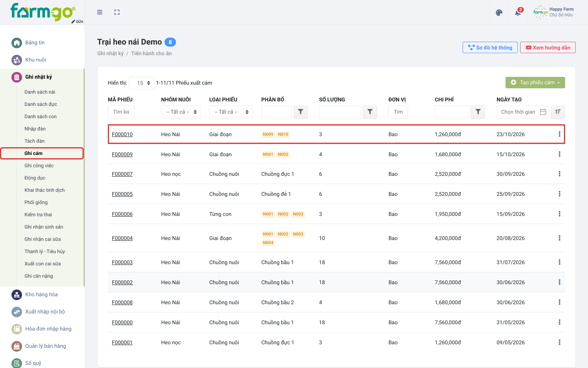Click the Chuồng bầu 2 cell
Screen dimensions: 588x368
coord(277,302)
